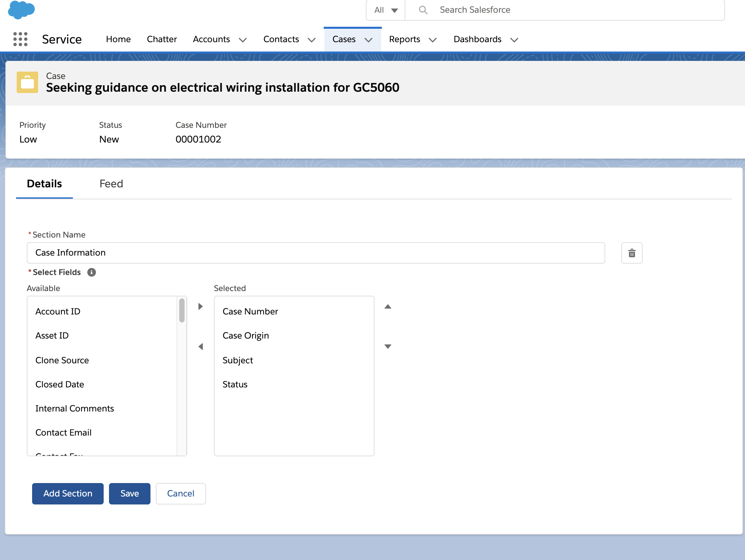Open the App Launcher grid icon

coord(20,39)
